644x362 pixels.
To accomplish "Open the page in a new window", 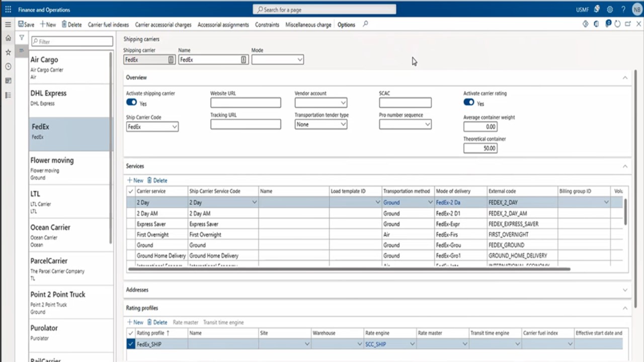I will coord(628,24).
